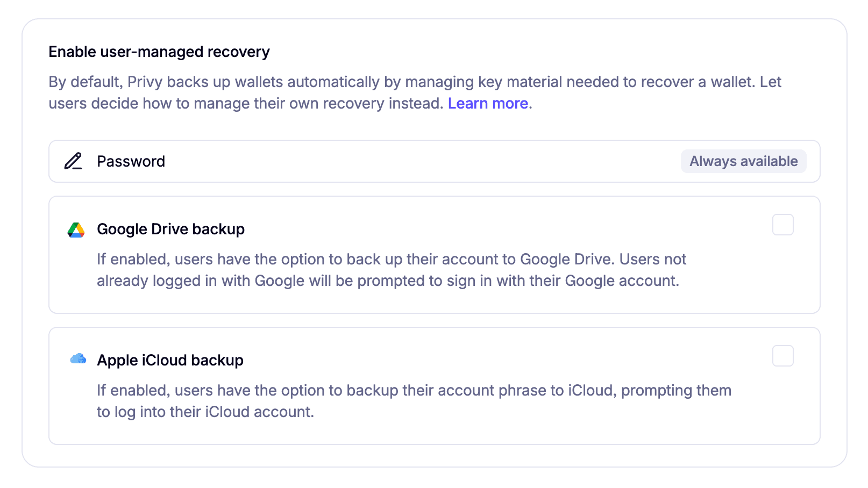Viewport: 868px width, 488px height.
Task: Select the Password label text
Action: pyautogui.click(x=131, y=161)
